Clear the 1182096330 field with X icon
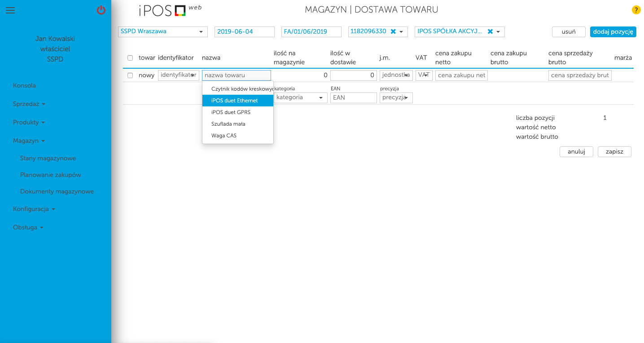This screenshot has height=343, width=644. 393,31
